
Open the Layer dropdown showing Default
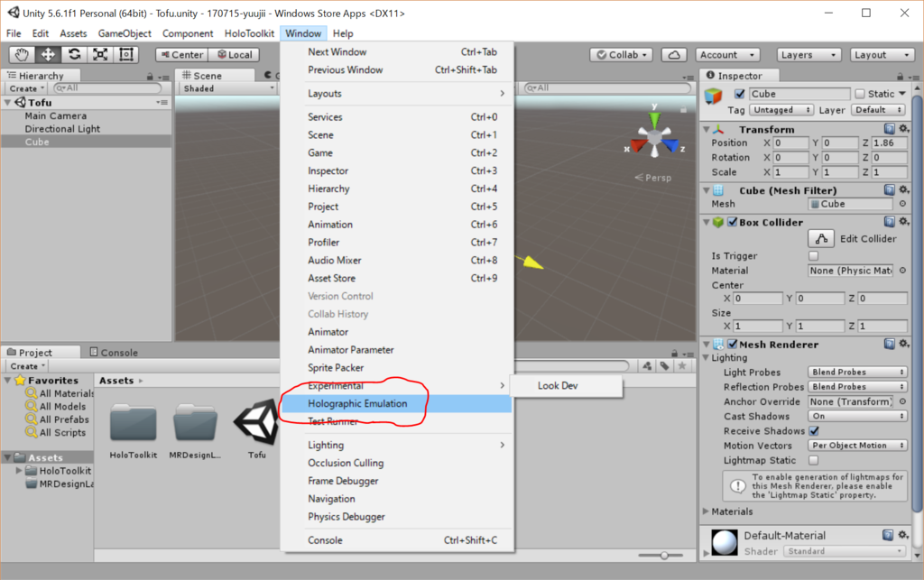point(878,110)
